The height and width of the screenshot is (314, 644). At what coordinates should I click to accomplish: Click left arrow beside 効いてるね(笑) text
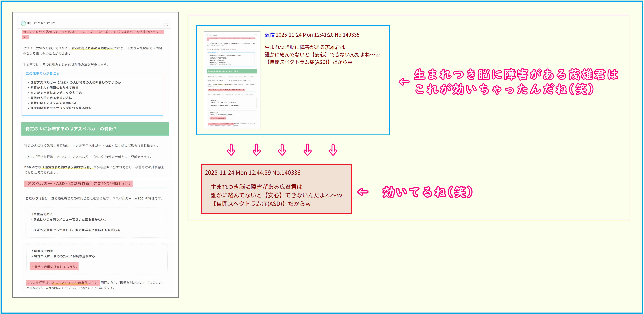(363, 192)
